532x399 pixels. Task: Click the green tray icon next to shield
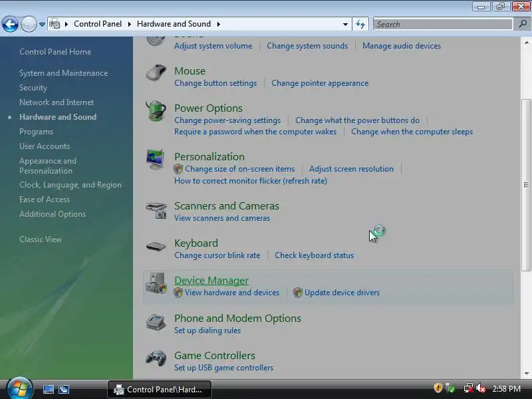[x=450, y=388]
